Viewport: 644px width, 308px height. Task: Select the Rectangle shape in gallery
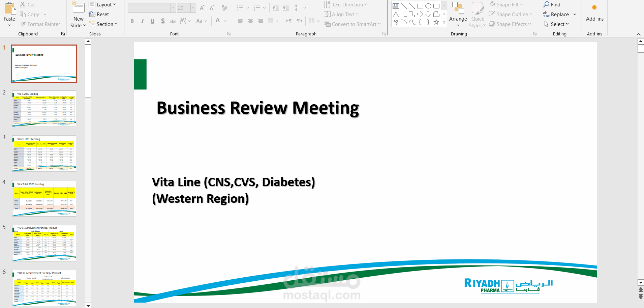[420, 6]
